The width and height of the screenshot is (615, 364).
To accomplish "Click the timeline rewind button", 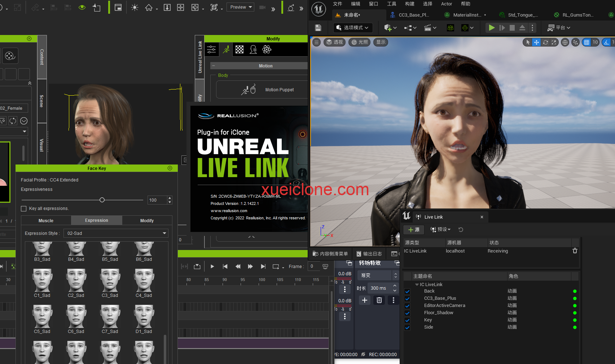I will click(x=238, y=266).
